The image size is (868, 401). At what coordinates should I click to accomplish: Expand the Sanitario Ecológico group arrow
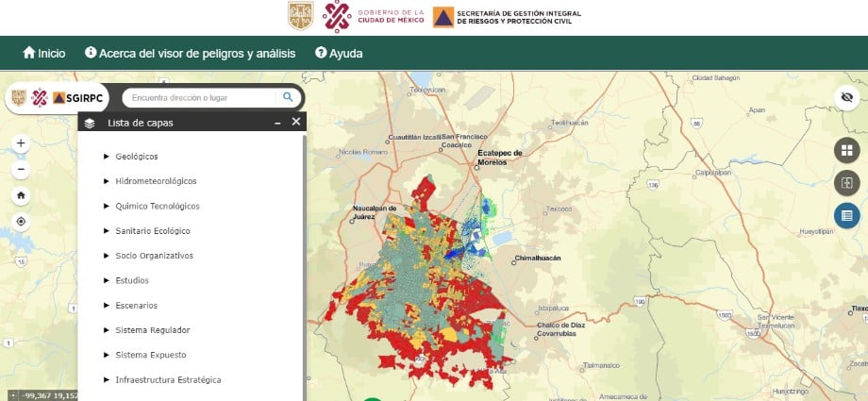click(x=107, y=231)
